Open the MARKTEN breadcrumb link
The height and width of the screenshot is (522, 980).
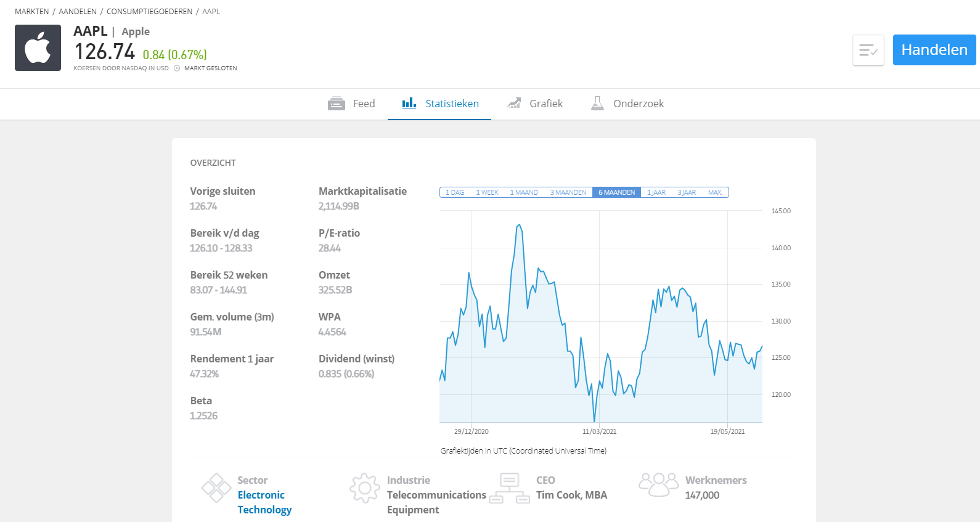point(32,12)
